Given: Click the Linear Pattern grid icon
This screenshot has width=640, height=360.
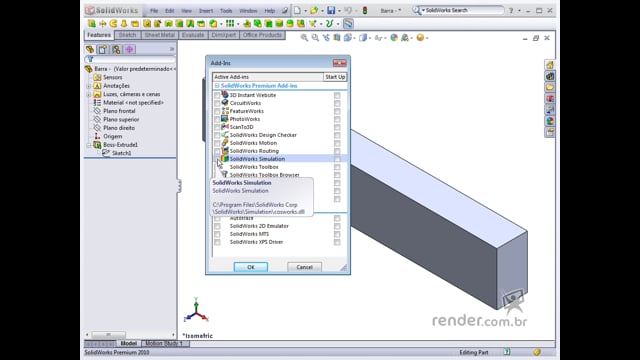Looking at the screenshot, I should pos(230,24).
